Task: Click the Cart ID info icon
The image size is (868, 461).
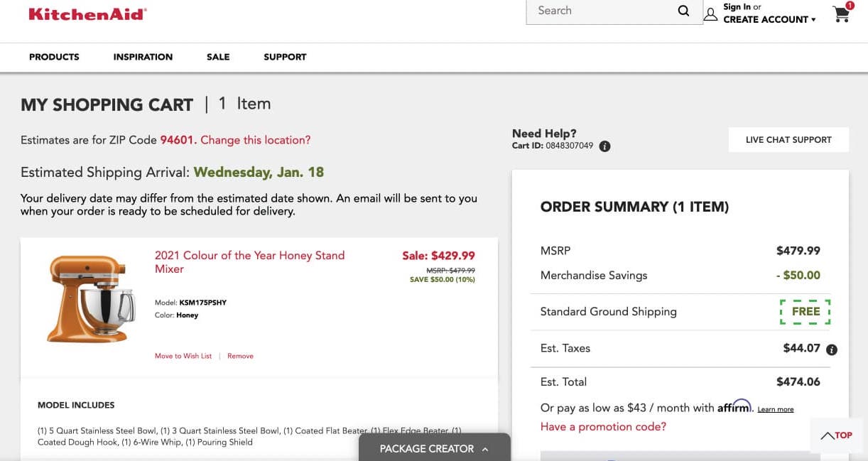Action: tap(604, 146)
